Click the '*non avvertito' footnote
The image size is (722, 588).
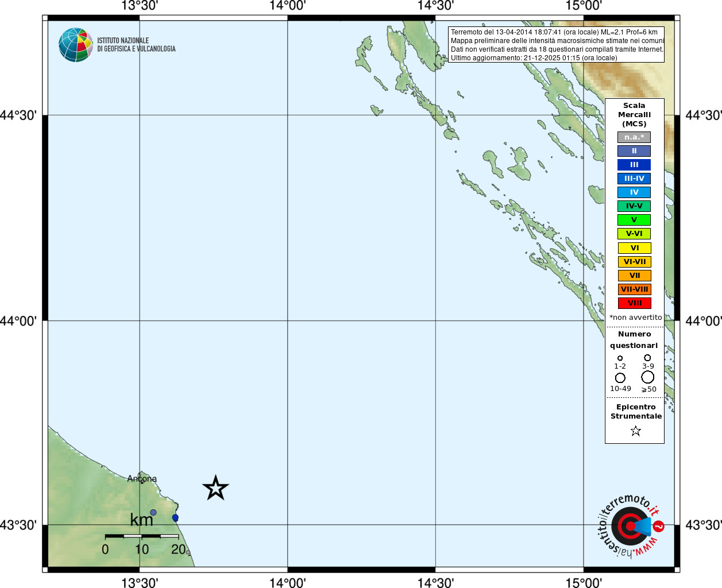[635, 318]
